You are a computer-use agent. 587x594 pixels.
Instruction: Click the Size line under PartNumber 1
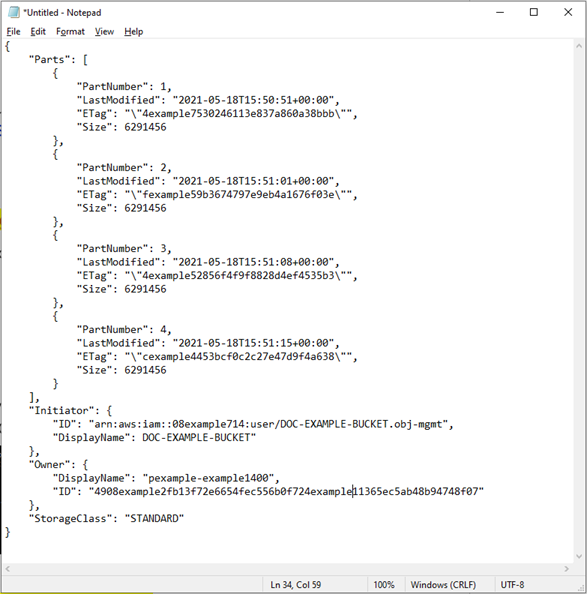[122, 127]
